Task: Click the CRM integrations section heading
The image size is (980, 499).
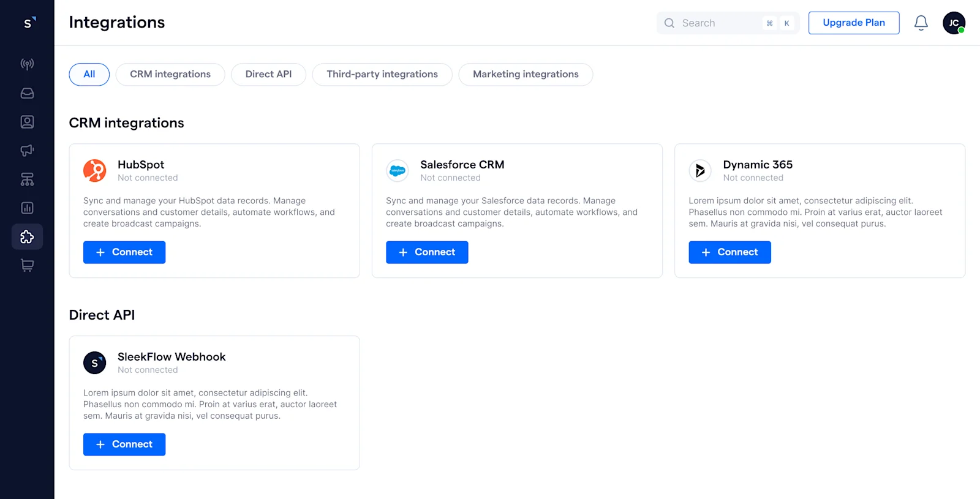Action: pos(127,123)
